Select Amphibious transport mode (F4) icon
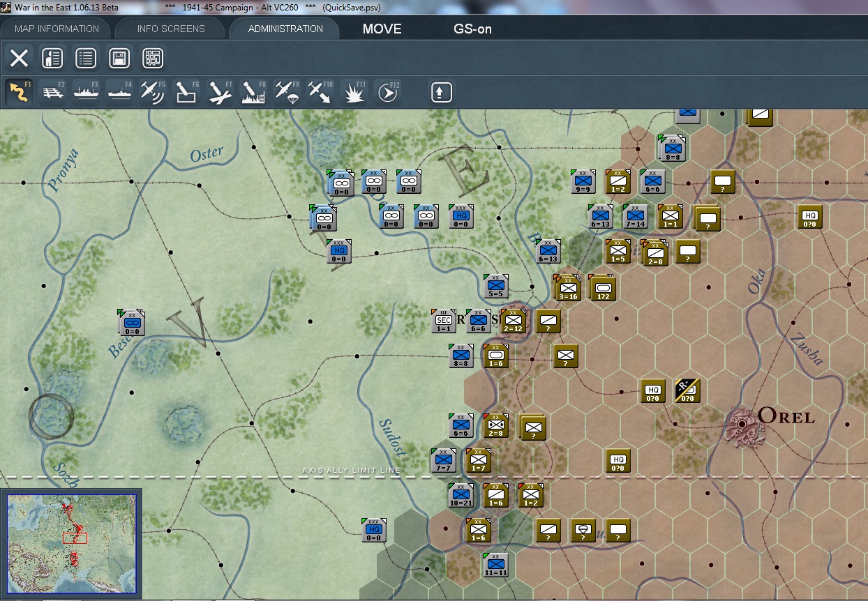The width and height of the screenshot is (868, 601). 119,92
